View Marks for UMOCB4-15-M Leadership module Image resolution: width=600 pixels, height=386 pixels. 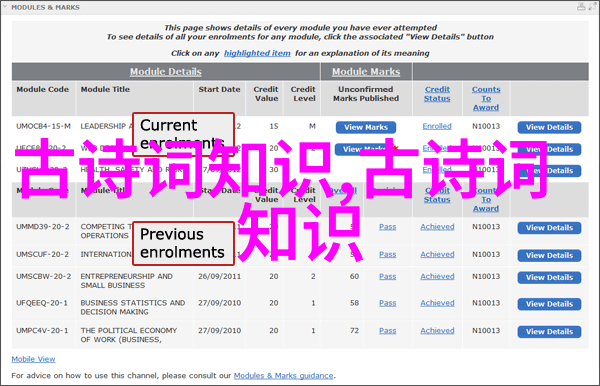pos(366,127)
